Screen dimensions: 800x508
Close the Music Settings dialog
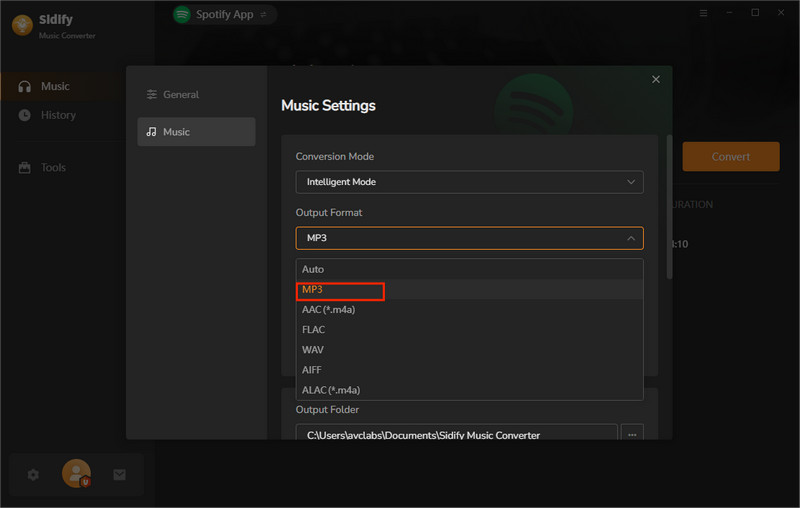tap(656, 80)
